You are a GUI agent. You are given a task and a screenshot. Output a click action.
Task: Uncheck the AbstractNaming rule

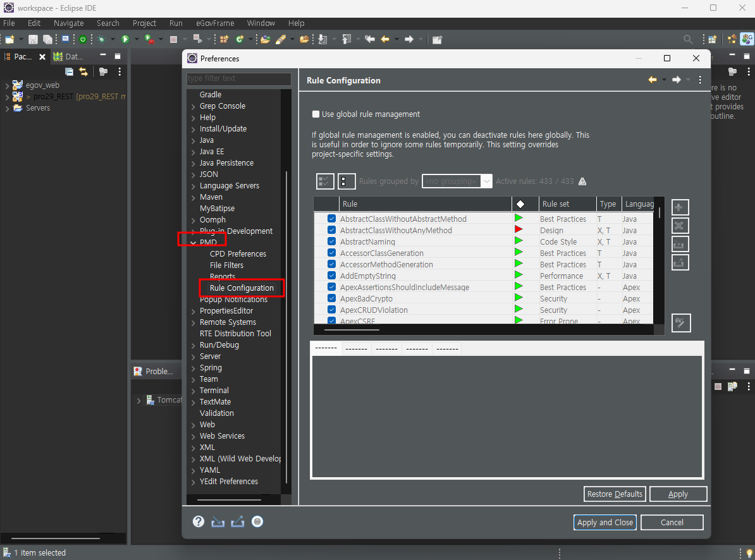coord(331,241)
